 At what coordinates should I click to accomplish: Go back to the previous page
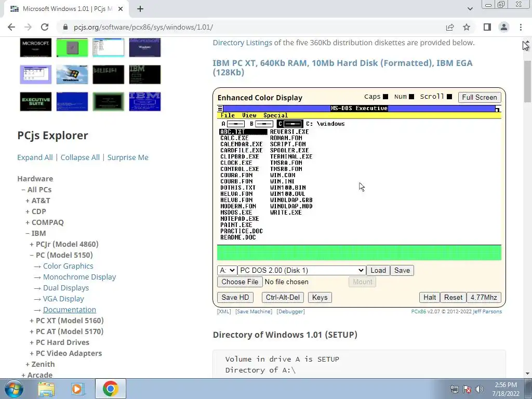tap(11, 27)
